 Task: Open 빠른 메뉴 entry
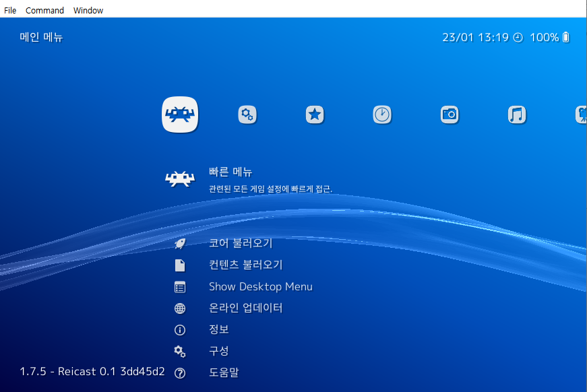tap(230, 172)
